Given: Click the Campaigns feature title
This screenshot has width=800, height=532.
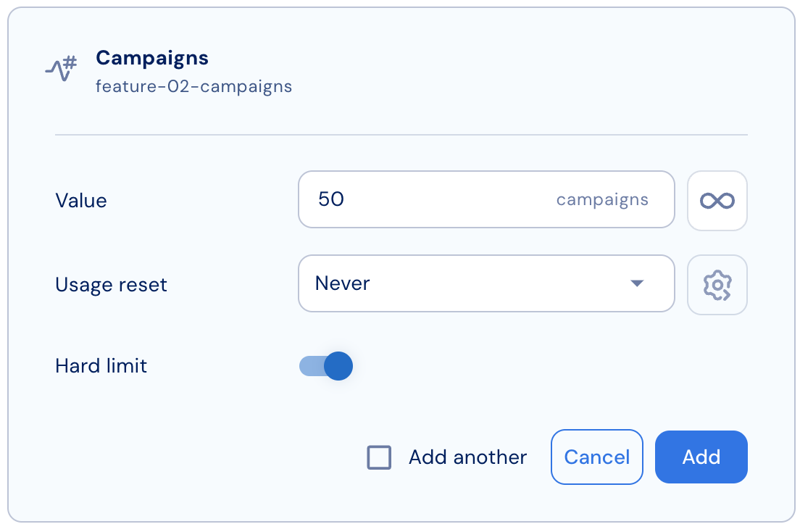Looking at the screenshot, I should pos(152,58).
